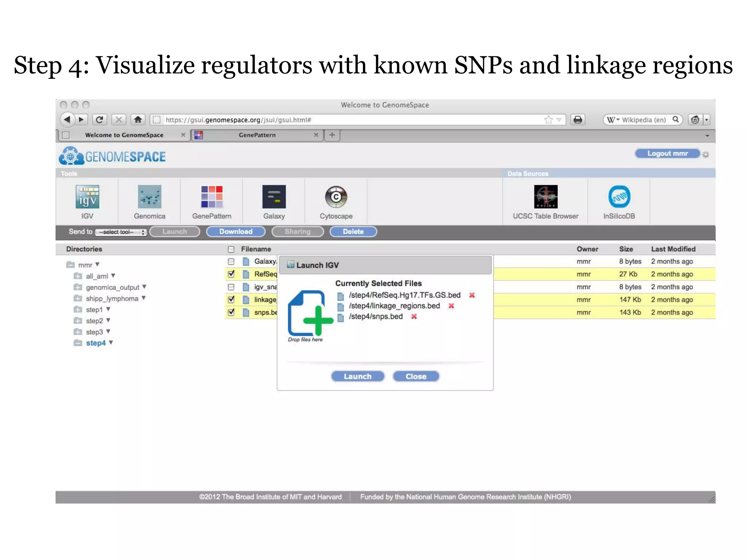Select the step1 directory
The height and width of the screenshot is (560, 747).
click(x=94, y=310)
